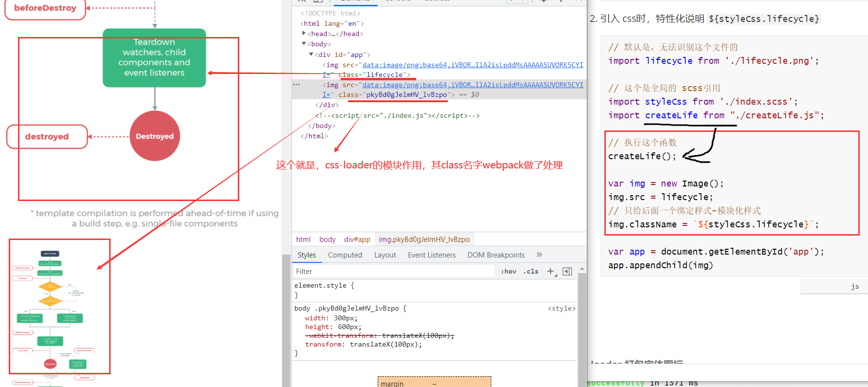Viewport: 868px width, 387px height.
Task: Select img.pkyBd0gJelmHV_lvBzpo in breadcrumb
Action: [424, 240]
